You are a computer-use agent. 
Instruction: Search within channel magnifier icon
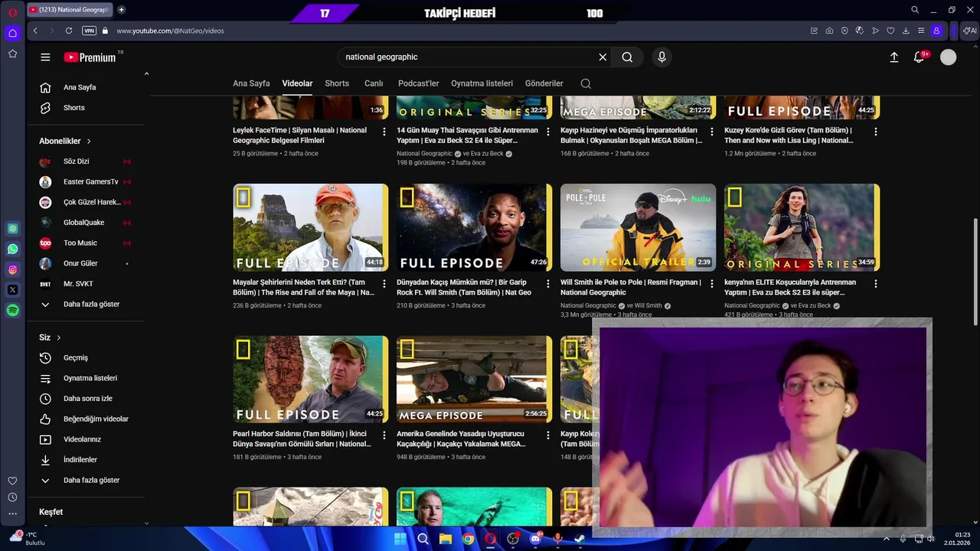(x=586, y=83)
